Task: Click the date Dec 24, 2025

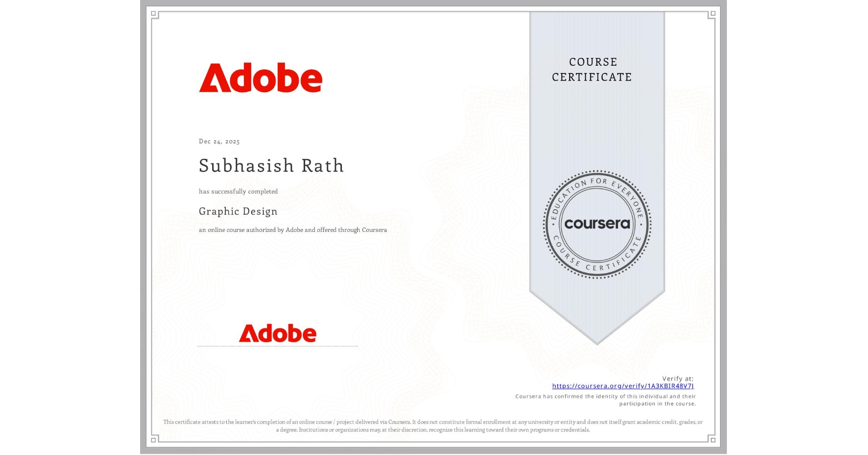Action: [x=219, y=141]
